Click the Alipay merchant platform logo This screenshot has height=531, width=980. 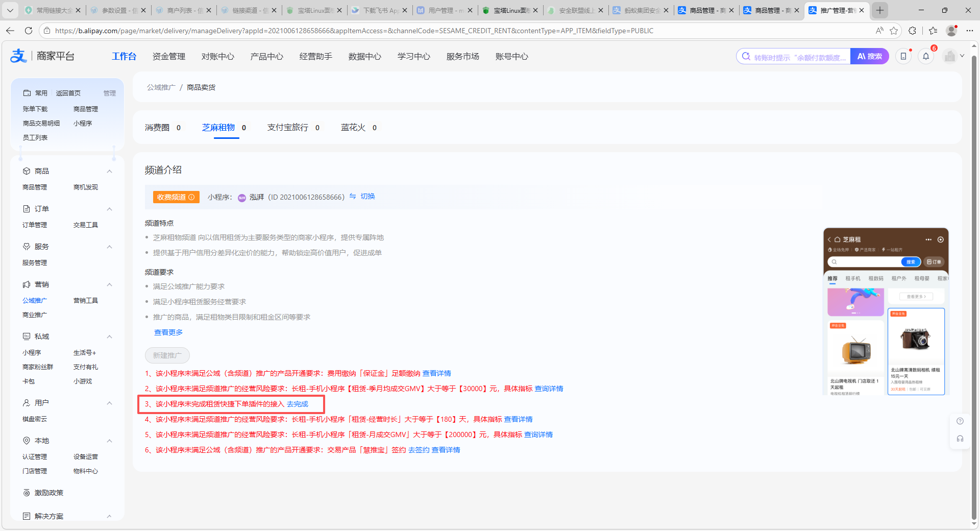(x=42, y=56)
